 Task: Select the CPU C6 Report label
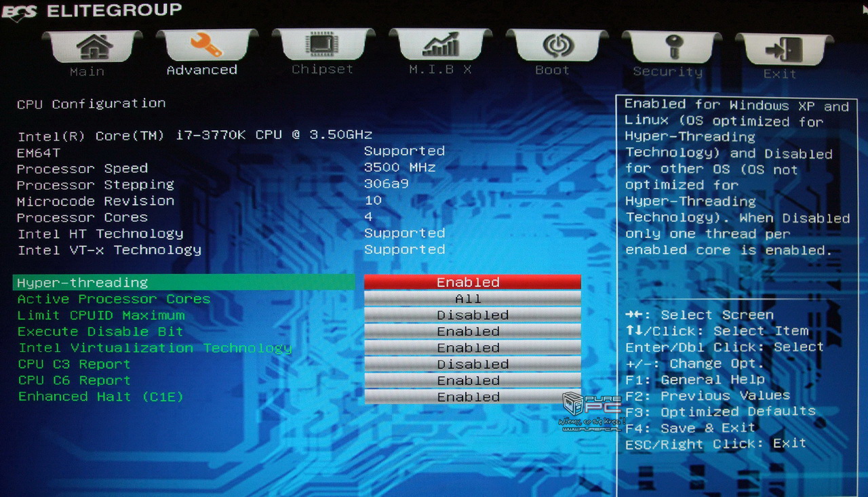point(74,380)
